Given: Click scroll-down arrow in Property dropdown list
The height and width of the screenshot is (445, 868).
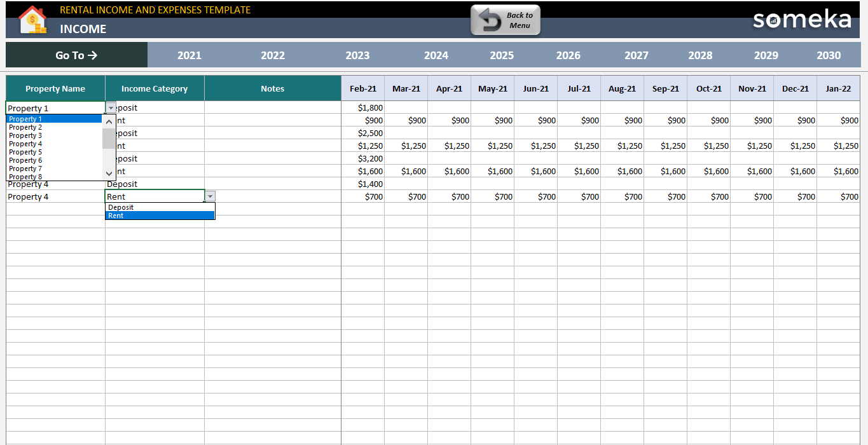Looking at the screenshot, I should (x=108, y=174).
